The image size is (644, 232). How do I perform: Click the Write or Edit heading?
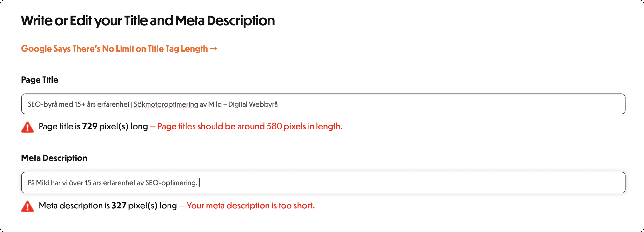click(x=148, y=21)
